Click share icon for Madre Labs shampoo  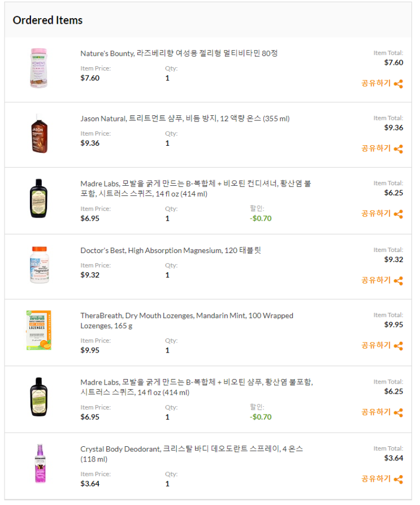point(399,412)
